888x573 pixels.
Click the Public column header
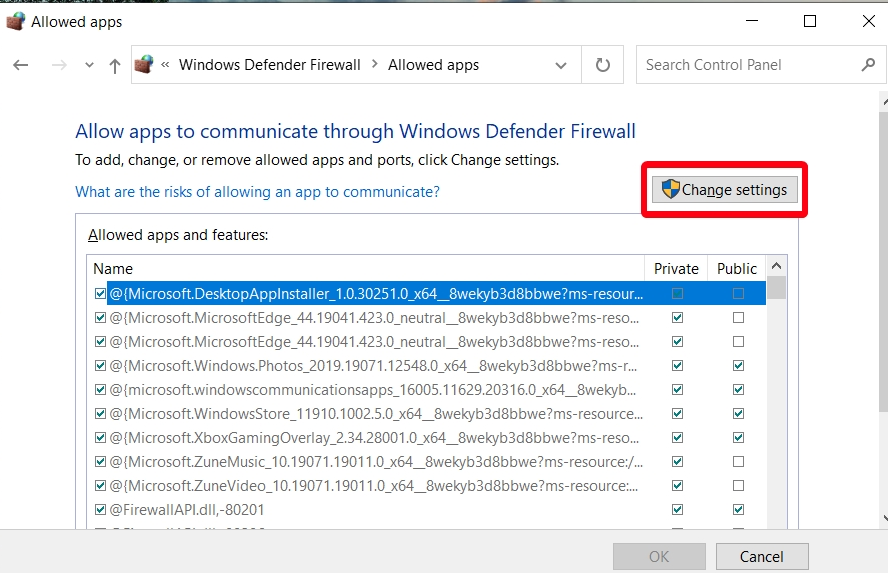[x=737, y=268]
